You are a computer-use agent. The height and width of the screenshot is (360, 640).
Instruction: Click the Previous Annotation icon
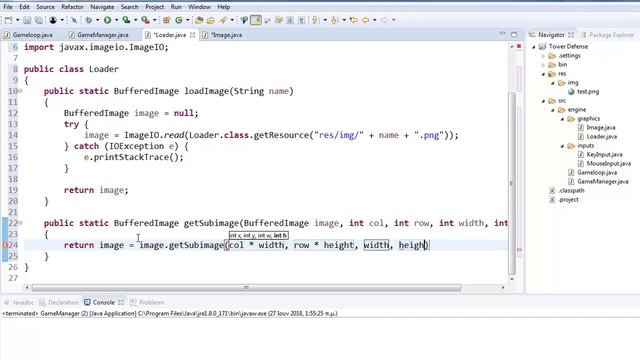[334, 20]
